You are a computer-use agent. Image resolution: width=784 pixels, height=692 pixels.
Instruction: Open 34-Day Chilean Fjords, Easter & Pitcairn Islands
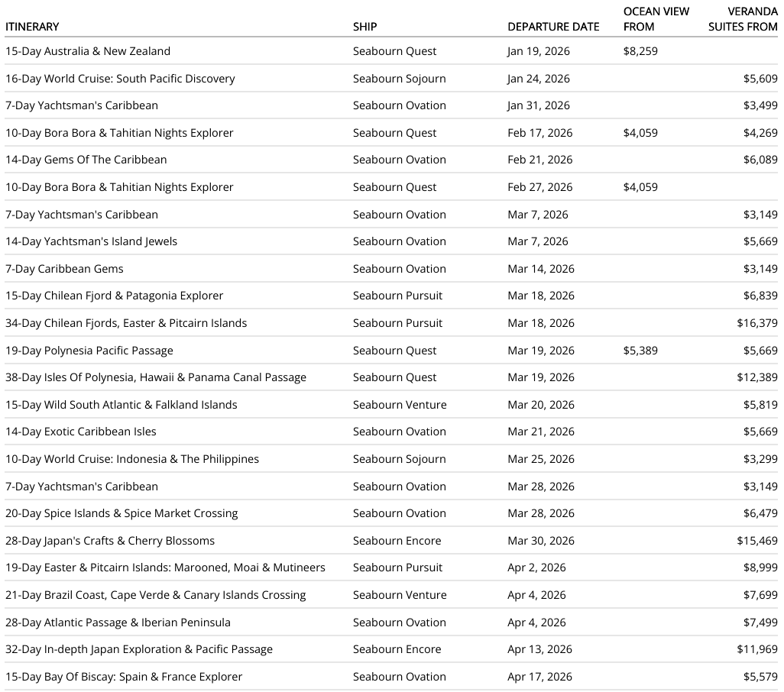coord(126,323)
